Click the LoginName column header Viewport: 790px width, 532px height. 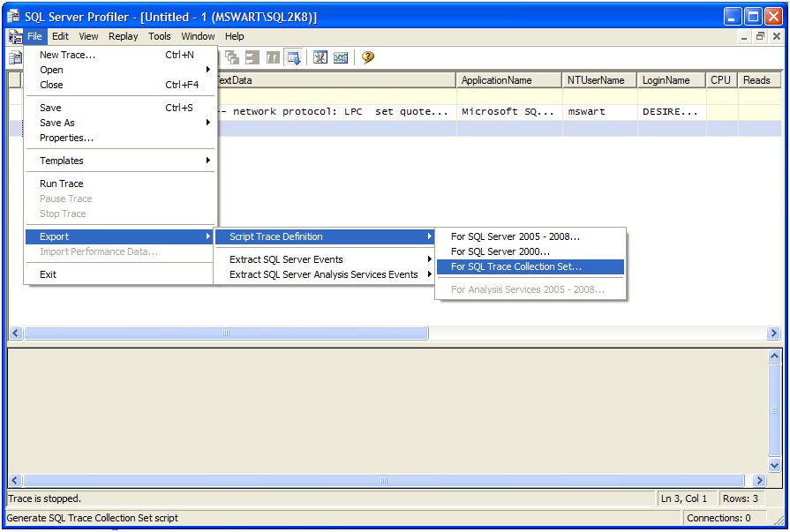click(x=672, y=80)
